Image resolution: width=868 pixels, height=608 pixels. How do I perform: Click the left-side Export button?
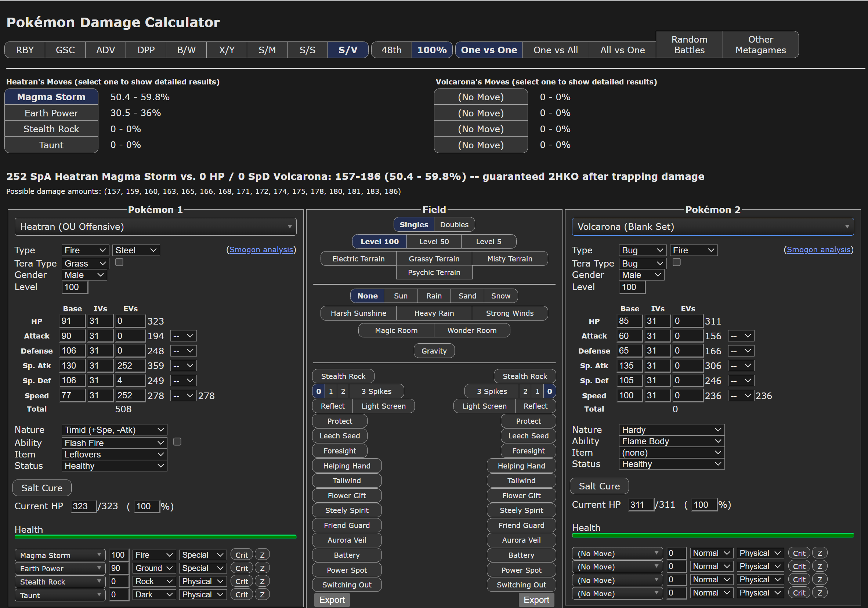(x=332, y=600)
